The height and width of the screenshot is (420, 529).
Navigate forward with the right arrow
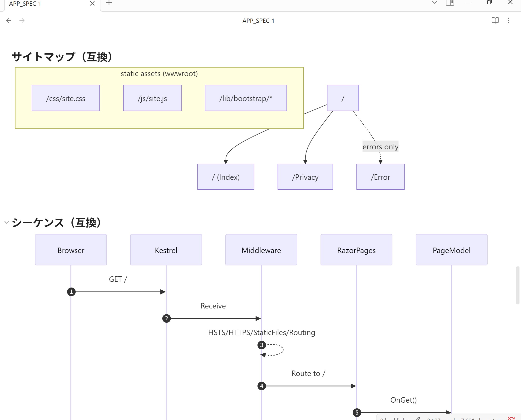point(22,20)
